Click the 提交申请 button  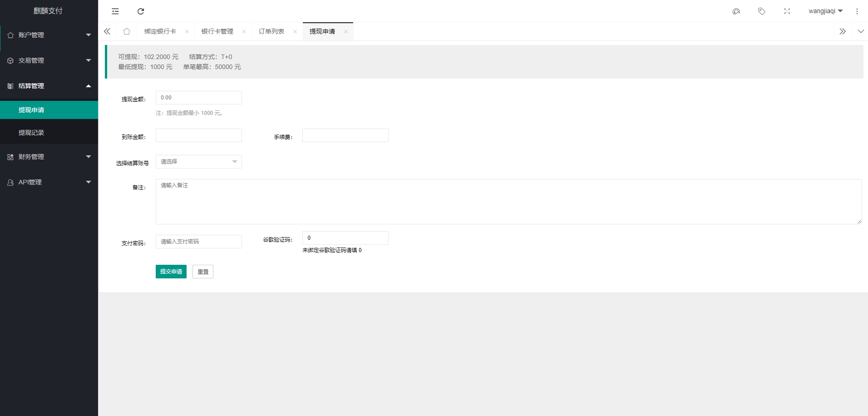click(171, 272)
